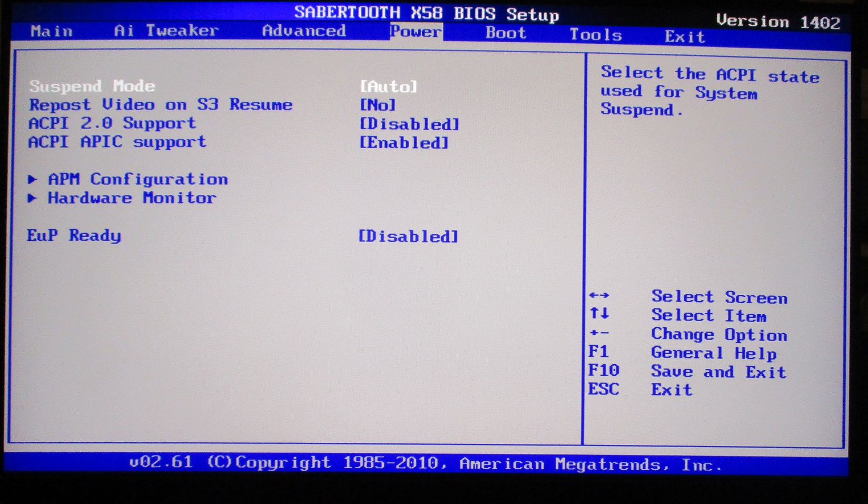Image resolution: width=868 pixels, height=504 pixels.
Task: Click the Version 1402 text
Action: point(778,22)
